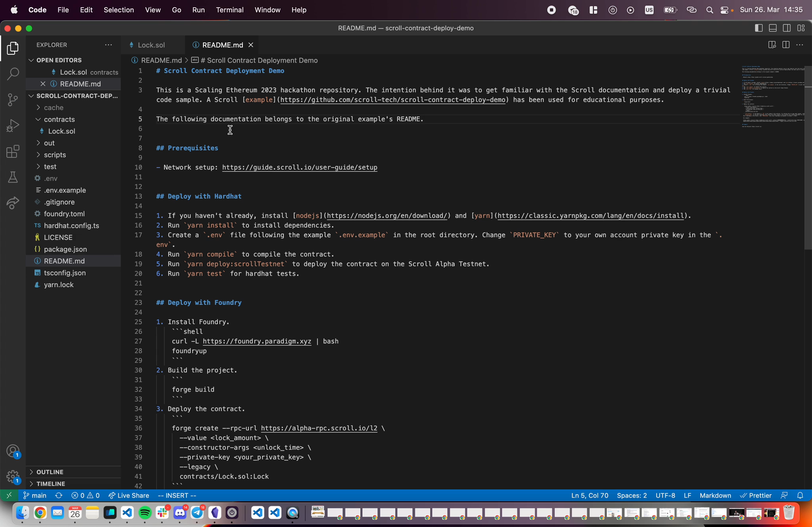Customize layout from title bar

click(801, 28)
